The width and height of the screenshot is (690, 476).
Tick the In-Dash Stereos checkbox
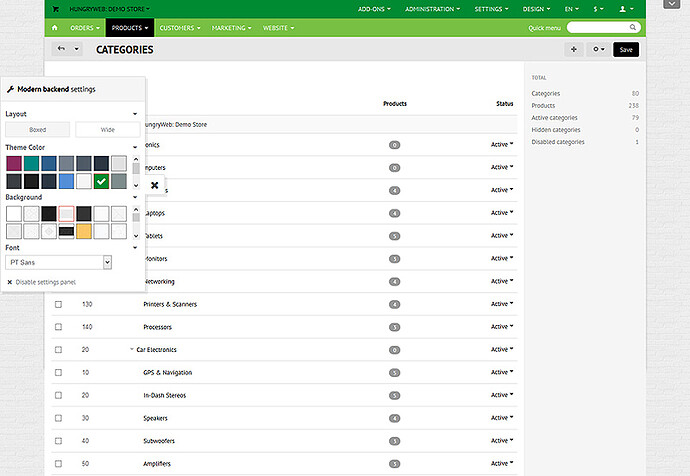click(x=59, y=395)
